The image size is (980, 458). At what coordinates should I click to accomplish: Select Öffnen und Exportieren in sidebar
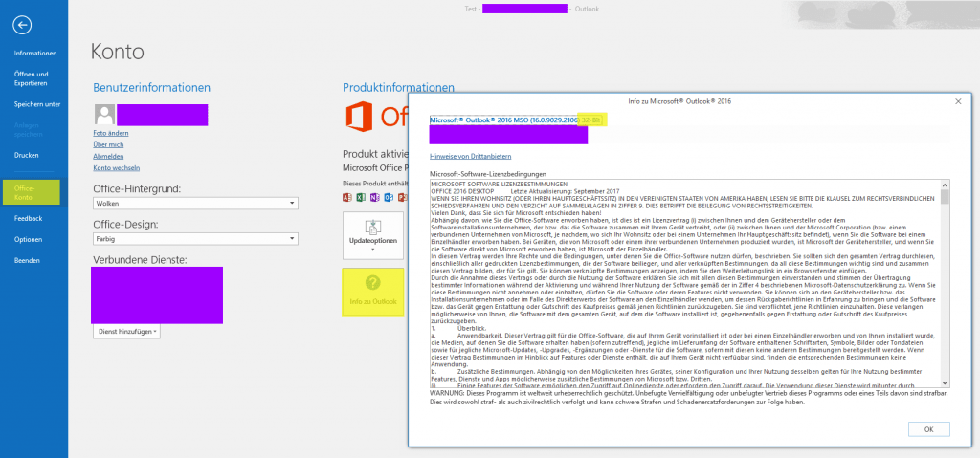pyautogui.click(x=32, y=78)
